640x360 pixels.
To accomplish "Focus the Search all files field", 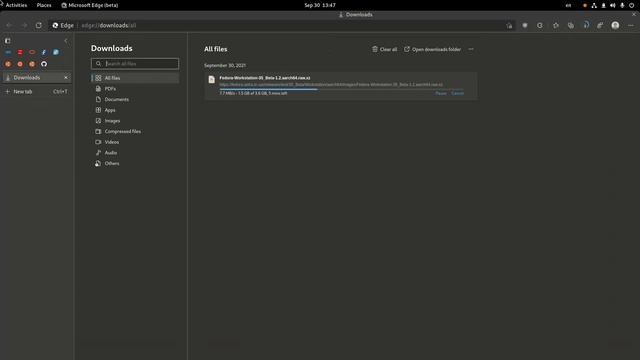I will pyautogui.click(x=135, y=64).
